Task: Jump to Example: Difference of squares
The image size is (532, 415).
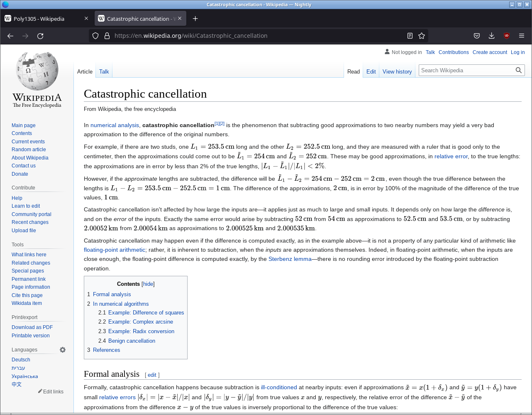Action: [x=146, y=312]
